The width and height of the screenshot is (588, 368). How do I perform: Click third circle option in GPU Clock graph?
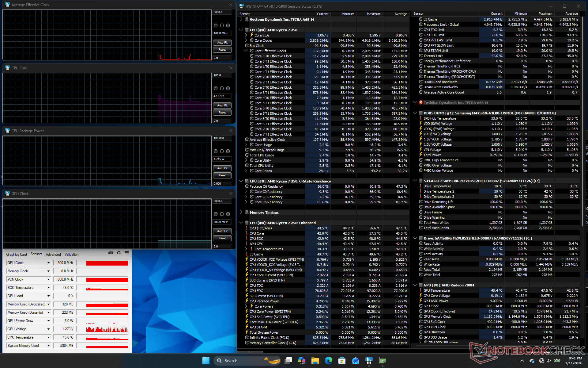228,214
